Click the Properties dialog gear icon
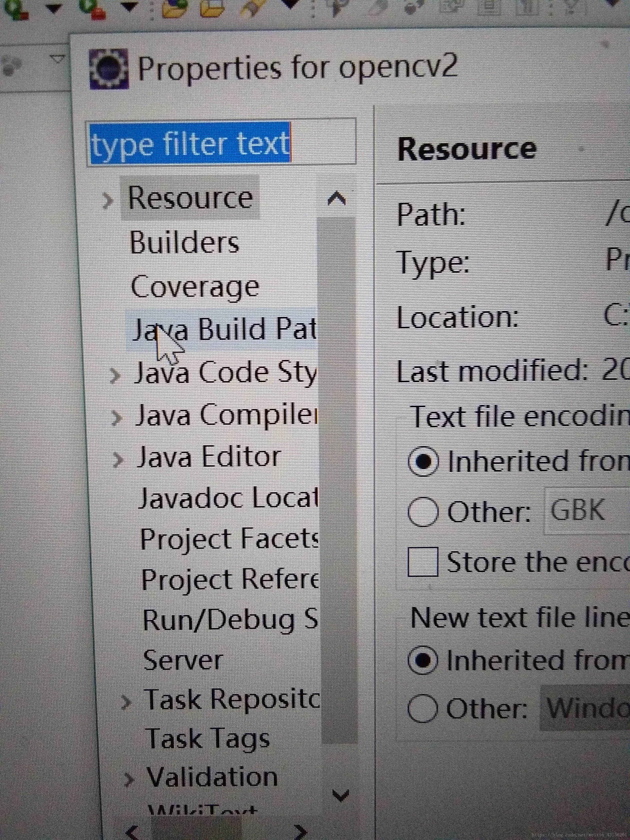The image size is (630, 840). tap(109, 69)
